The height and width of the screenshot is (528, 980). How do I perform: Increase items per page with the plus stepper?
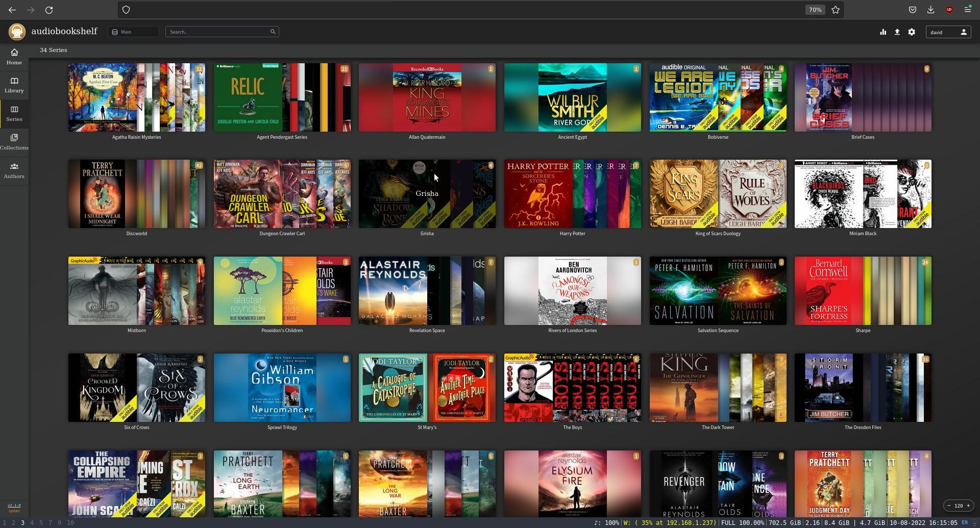pyautogui.click(x=968, y=506)
